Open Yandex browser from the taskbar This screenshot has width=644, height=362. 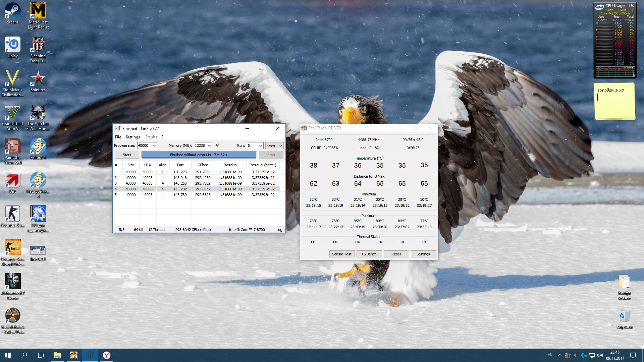pyautogui.click(x=106, y=355)
